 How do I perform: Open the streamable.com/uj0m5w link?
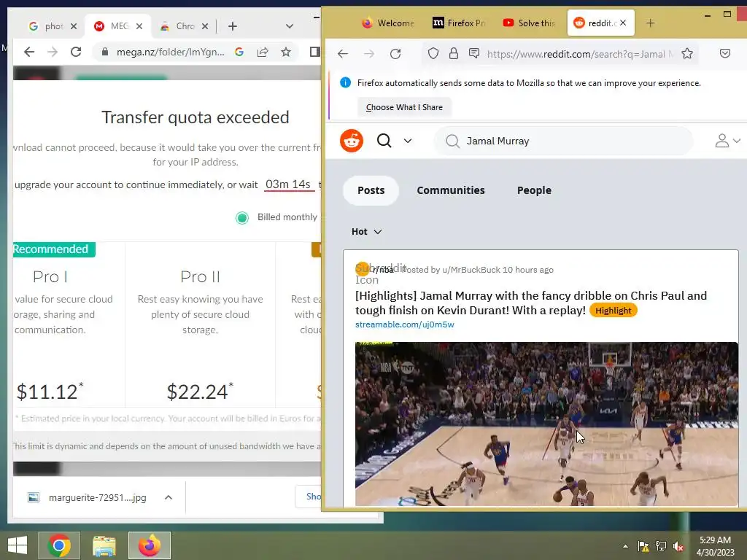tap(404, 324)
